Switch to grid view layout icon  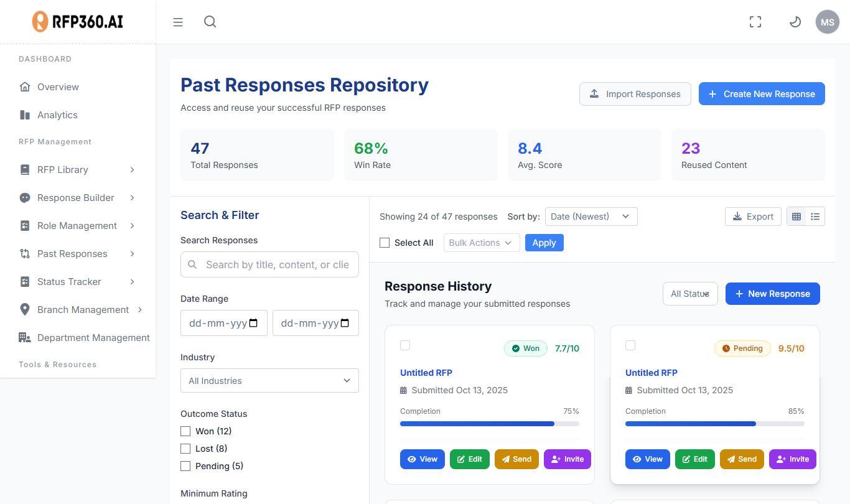pos(796,217)
